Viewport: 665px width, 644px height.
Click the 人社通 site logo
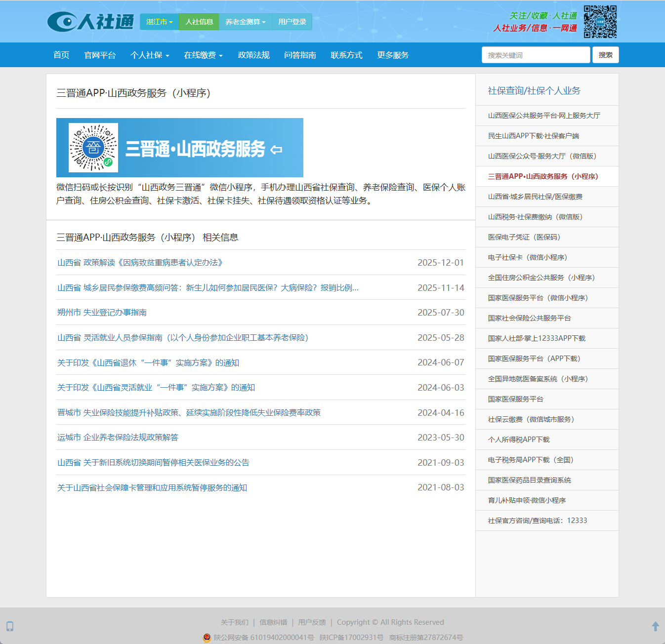[x=90, y=22]
